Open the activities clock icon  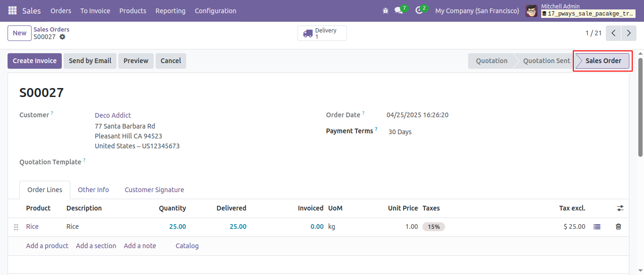(x=419, y=10)
